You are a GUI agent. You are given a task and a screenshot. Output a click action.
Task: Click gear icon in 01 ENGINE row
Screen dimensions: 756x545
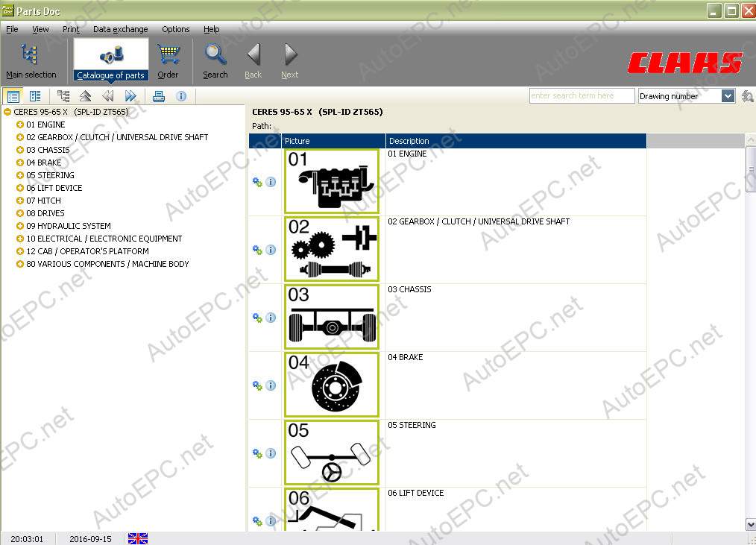tap(257, 183)
